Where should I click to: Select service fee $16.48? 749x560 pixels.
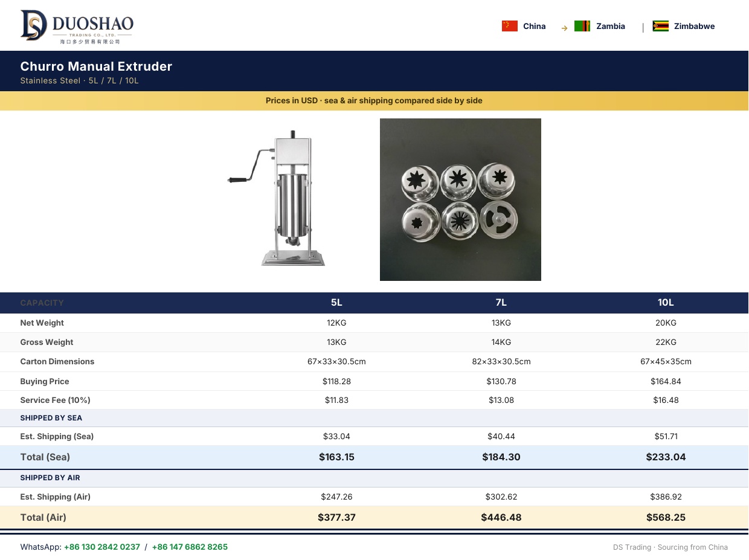[x=666, y=400]
